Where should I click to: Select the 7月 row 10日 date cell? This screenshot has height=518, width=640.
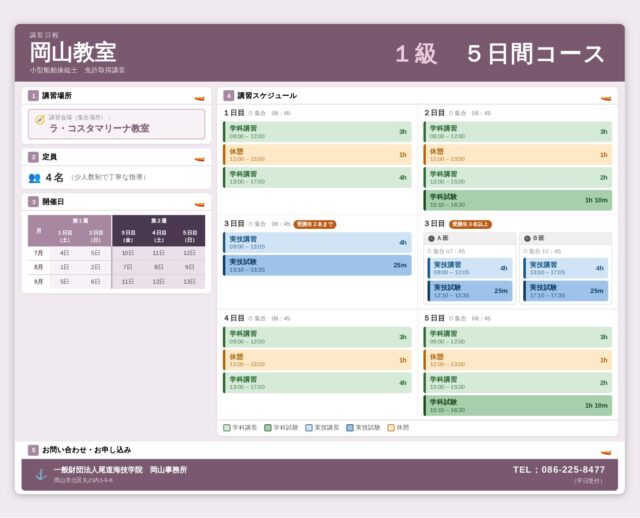click(128, 253)
